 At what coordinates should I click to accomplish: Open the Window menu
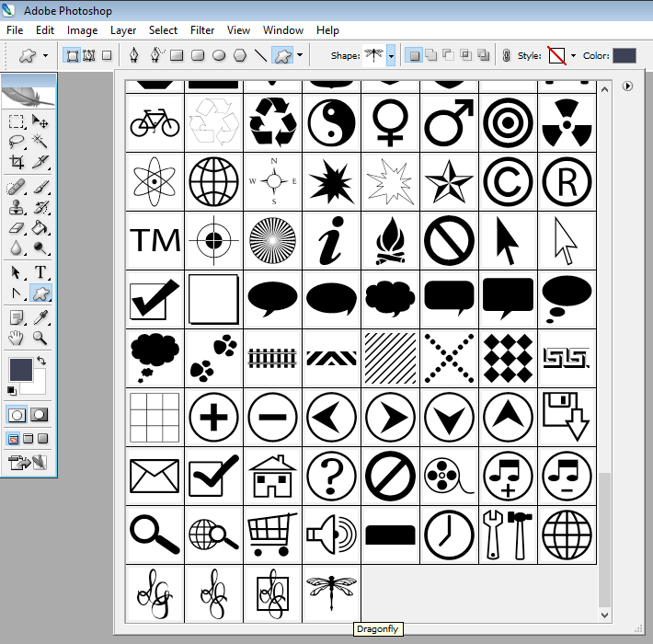click(282, 30)
